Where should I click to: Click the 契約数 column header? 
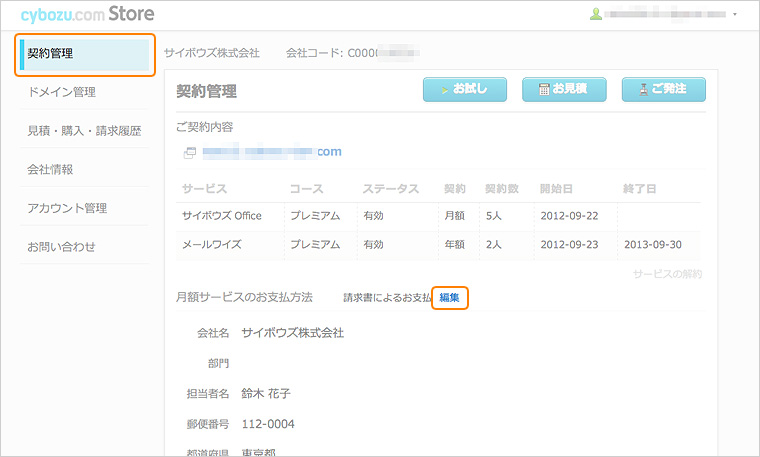click(502, 189)
